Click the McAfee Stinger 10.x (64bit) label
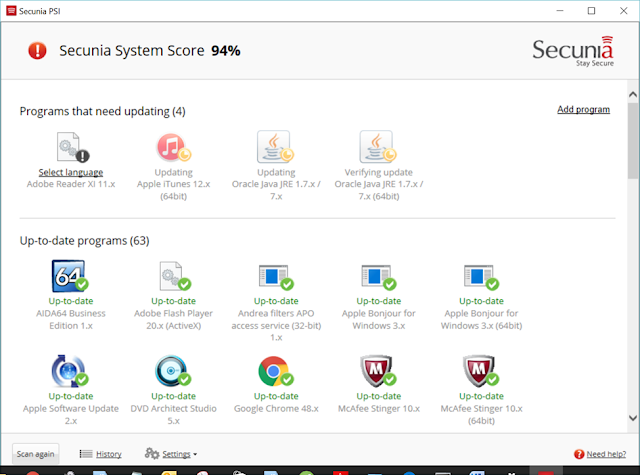The width and height of the screenshot is (640, 475). [x=481, y=415]
